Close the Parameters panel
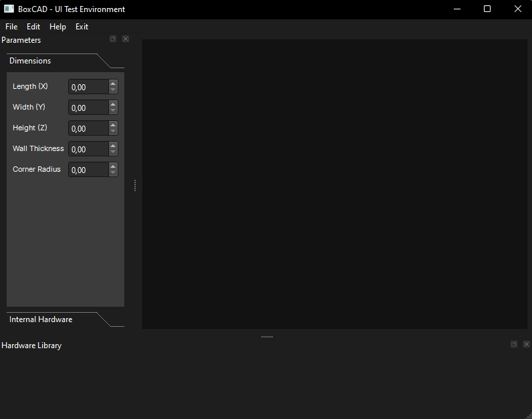The width and height of the screenshot is (532, 419). [126, 39]
